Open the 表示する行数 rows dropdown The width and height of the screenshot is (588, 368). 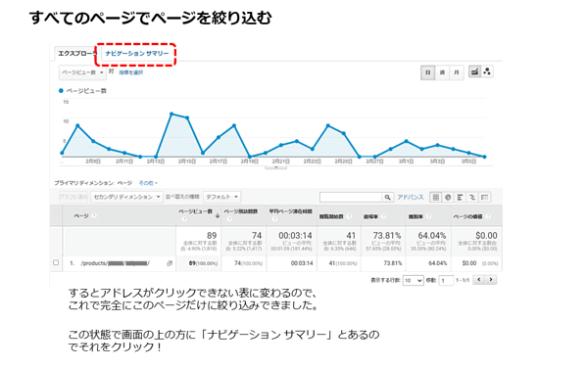tap(414, 280)
